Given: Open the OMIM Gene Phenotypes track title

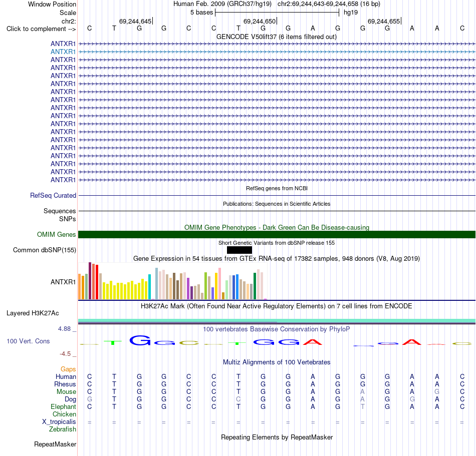Looking at the screenshot, I should pos(277,227).
